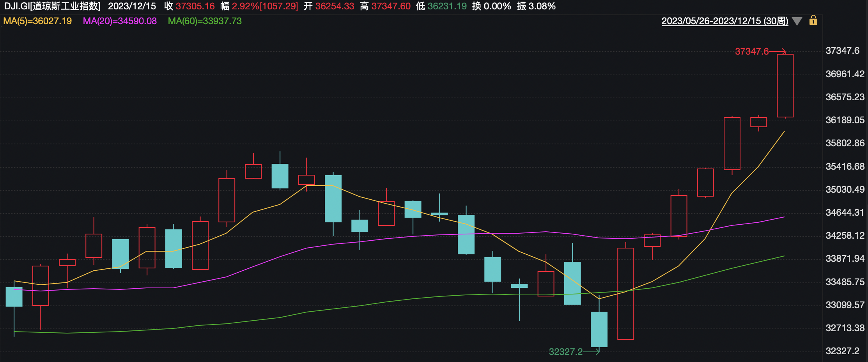Viewport: 868px width, 362px height.
Task: Click the yellow lock icon
Action: click(x=813, y=20)
